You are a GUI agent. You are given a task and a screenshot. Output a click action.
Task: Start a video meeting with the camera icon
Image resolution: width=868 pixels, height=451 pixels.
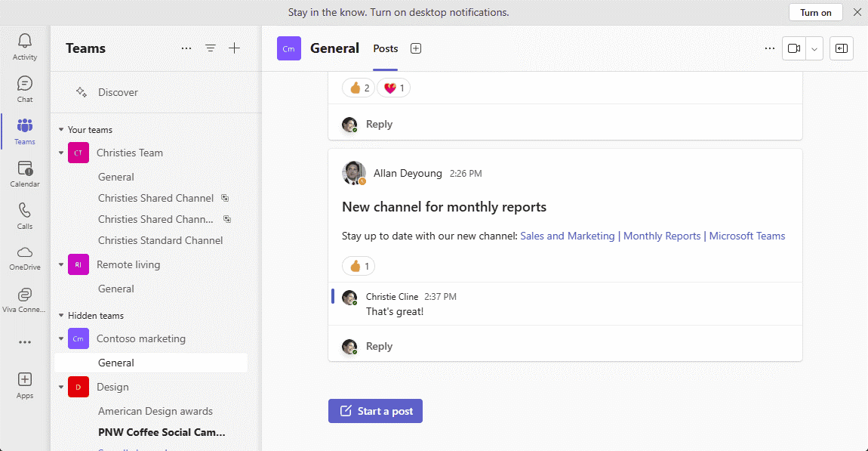coord(794,48)
